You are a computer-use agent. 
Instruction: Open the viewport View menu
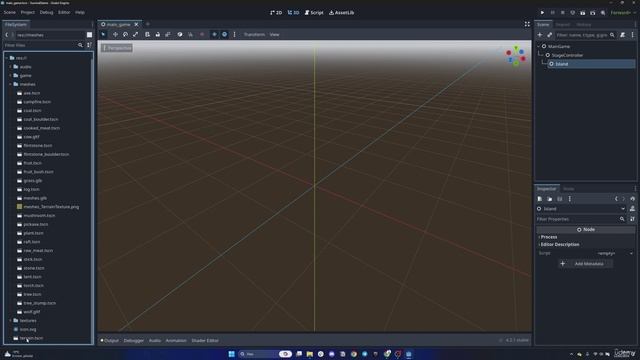click(x=274, y=35)
